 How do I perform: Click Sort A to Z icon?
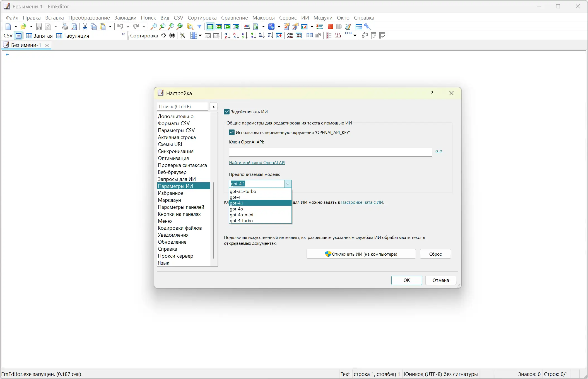pos(227,35)
